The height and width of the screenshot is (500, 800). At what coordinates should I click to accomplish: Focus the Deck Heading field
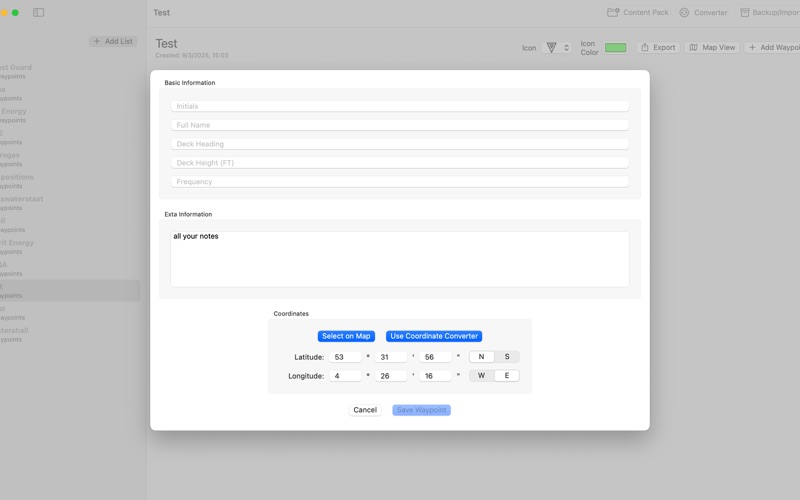tap(399, 144)
